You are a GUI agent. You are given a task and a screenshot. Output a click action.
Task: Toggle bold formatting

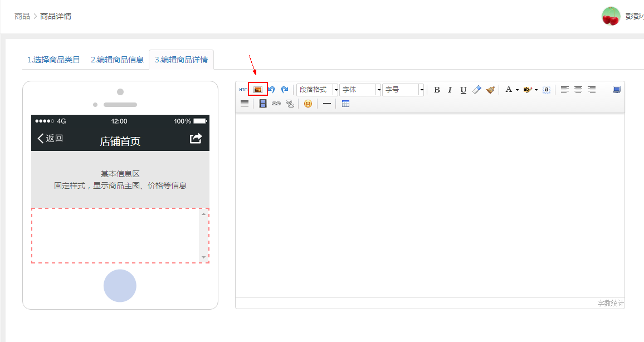437,90
